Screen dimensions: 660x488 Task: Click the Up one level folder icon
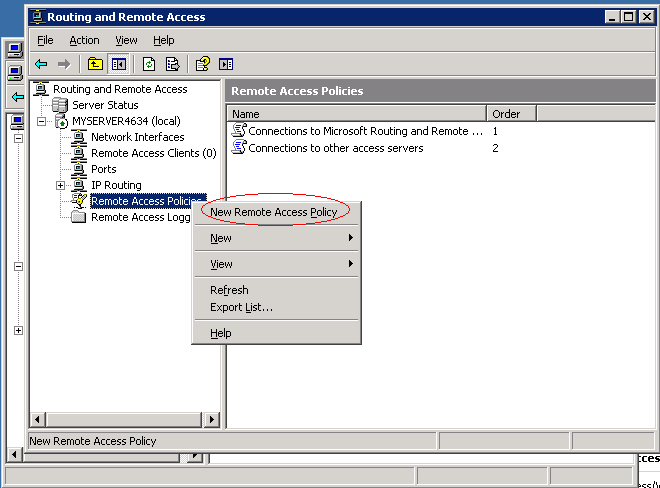95,64
